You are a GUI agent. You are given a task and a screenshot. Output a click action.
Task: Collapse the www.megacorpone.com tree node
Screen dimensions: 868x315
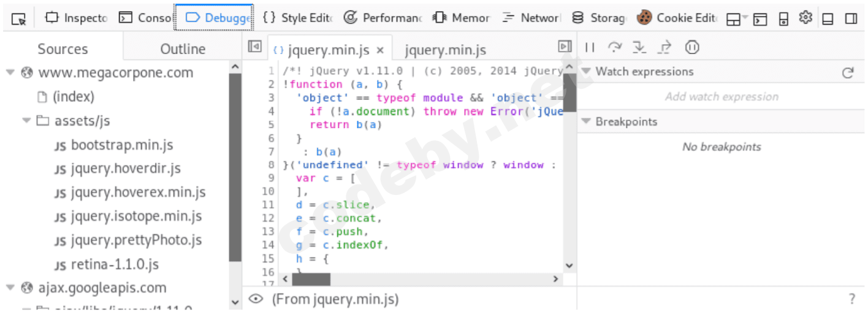point(10,72)
